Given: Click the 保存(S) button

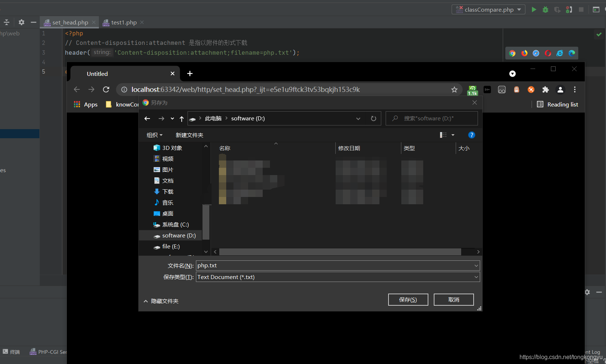Looking at the screenshot, I should click(408, 299).
